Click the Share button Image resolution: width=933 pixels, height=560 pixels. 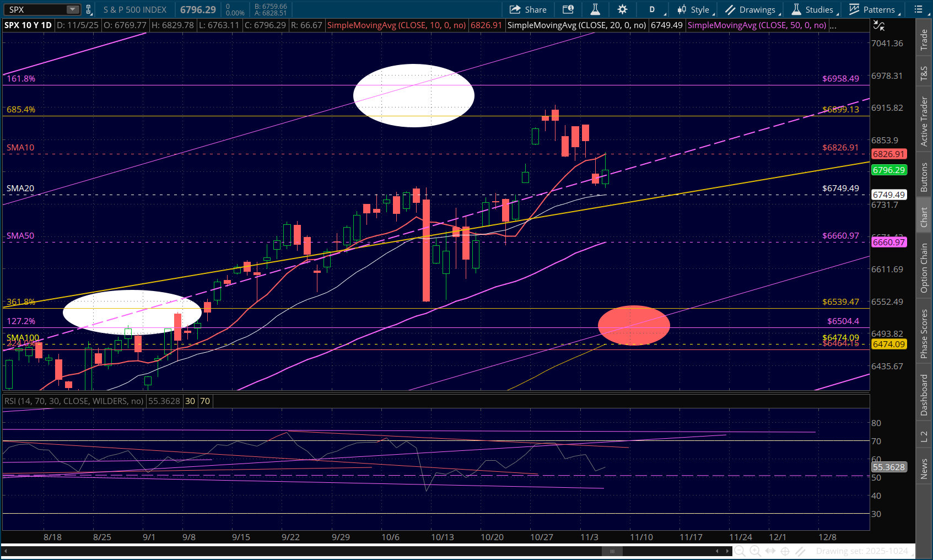coord(528,9)
